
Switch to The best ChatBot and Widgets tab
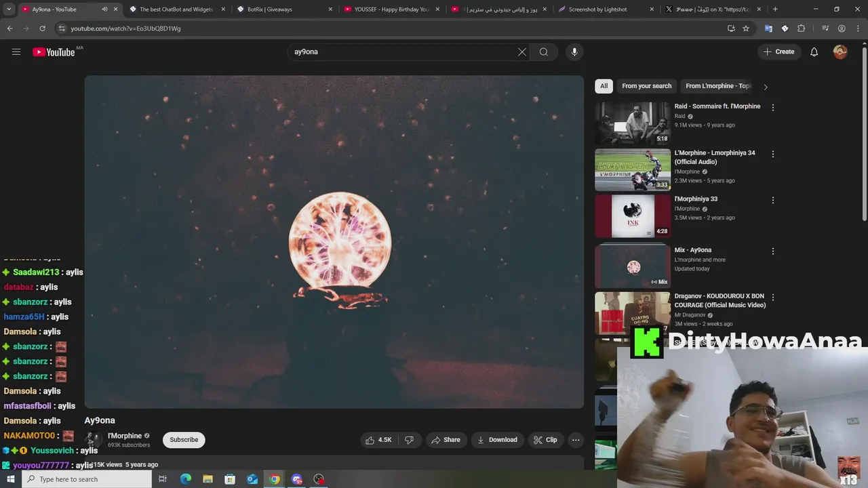coord(176,9)
